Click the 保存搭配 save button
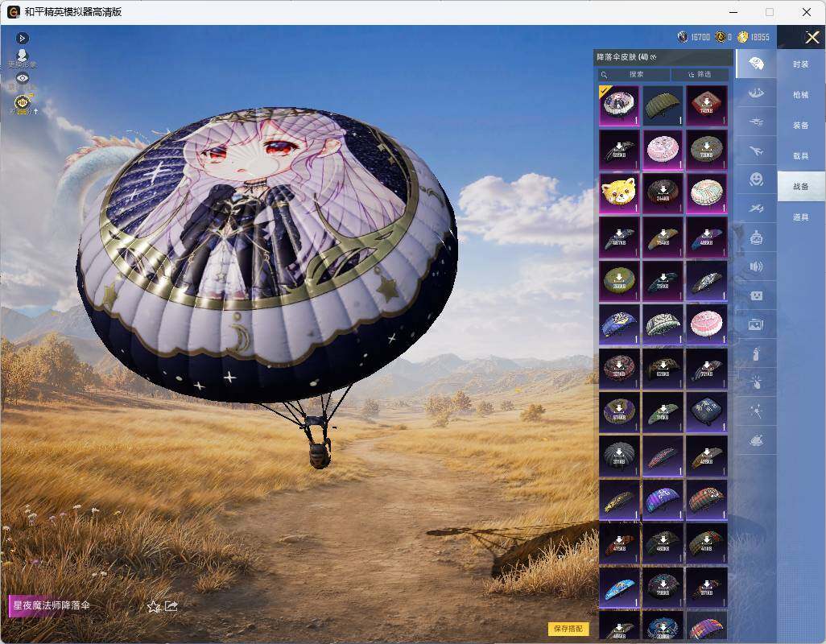This screenshot has width=826, height=644. pyautogui.click(x=568, y=628)
